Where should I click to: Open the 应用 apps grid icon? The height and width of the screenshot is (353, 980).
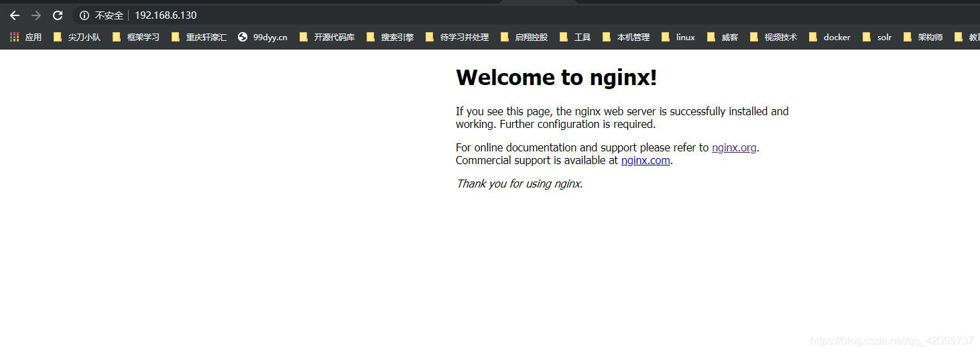pos(14,38)
